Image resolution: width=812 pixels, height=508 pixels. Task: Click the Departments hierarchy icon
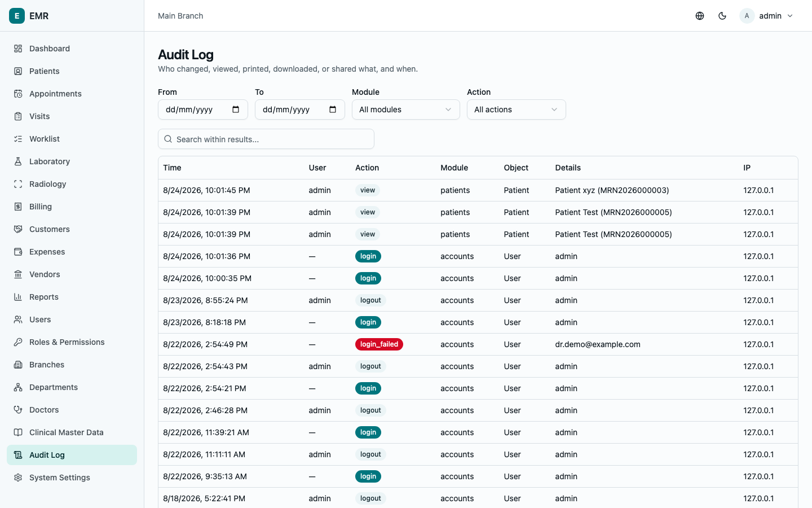pyautogui.click(x=18, y=387)
